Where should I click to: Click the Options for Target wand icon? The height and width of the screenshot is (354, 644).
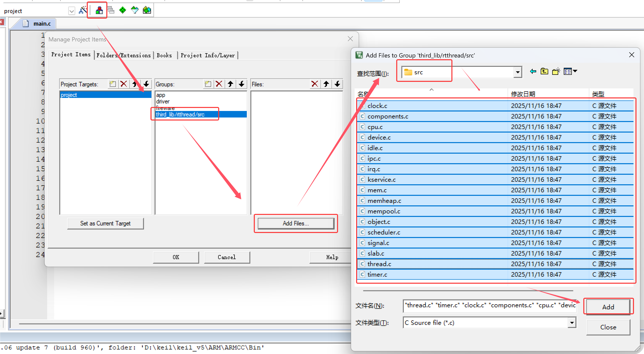(83, 10)
